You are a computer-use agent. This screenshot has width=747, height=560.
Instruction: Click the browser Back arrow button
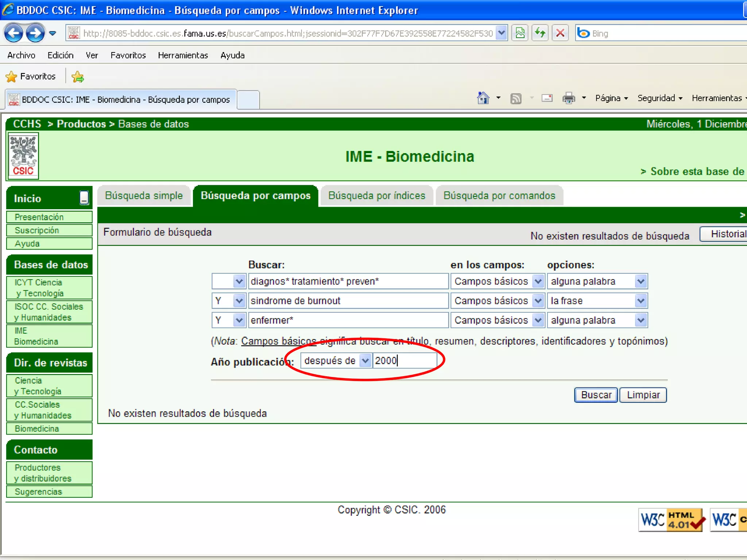[13, 33]
